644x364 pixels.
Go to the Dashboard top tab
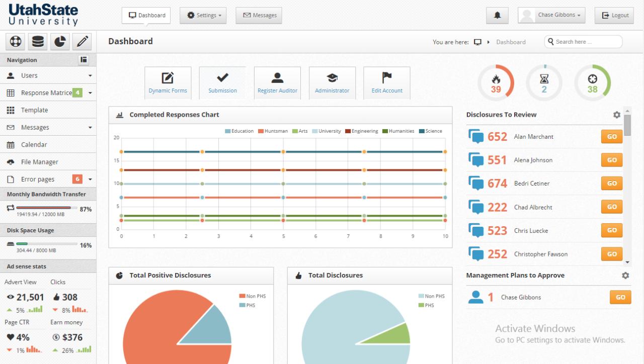[x=146, y=15]
